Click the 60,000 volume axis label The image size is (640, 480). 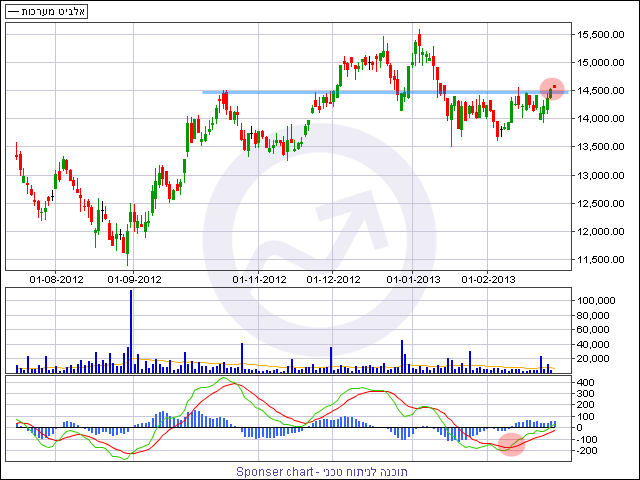click(593, 330)
